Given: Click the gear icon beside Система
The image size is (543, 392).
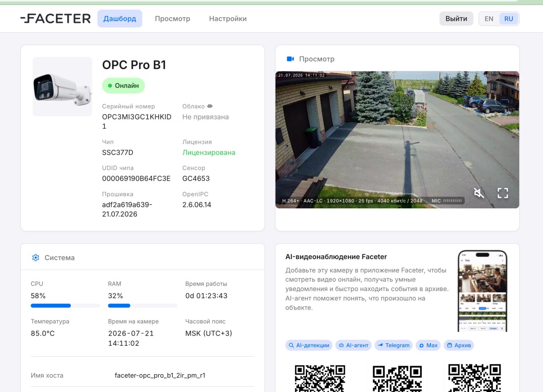Looking at the screenshot, I should pyautogui.click(x=36, y=258).
